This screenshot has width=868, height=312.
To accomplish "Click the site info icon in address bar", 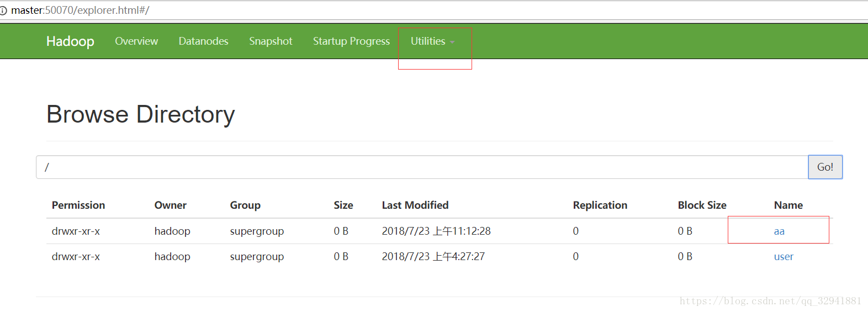I will point(3,10).
